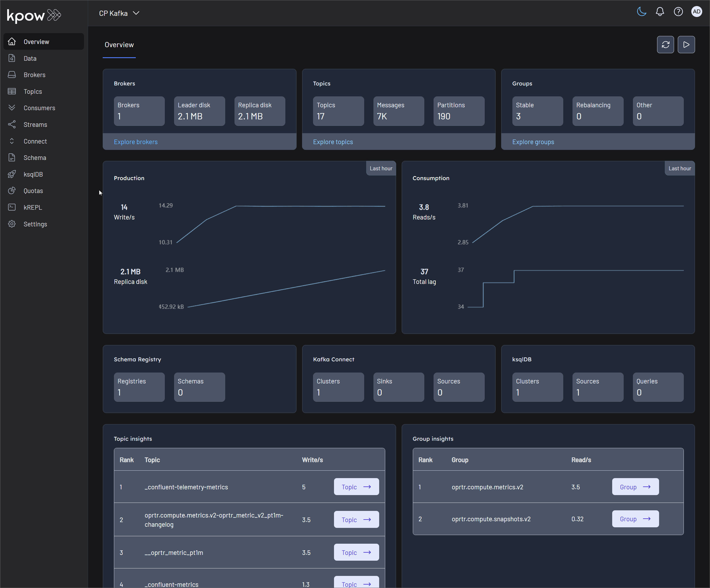
Task: Open the AD user avatar menu
Action: (x=696, y=12)
